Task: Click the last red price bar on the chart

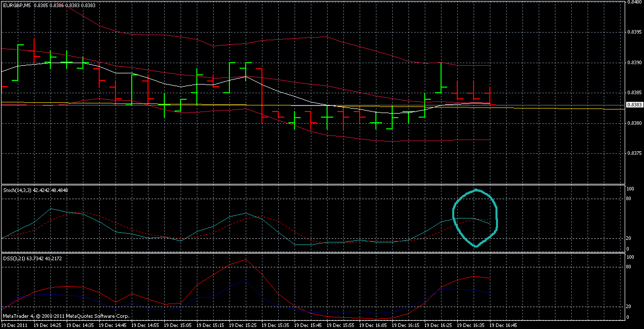Action: coord(489,96)
